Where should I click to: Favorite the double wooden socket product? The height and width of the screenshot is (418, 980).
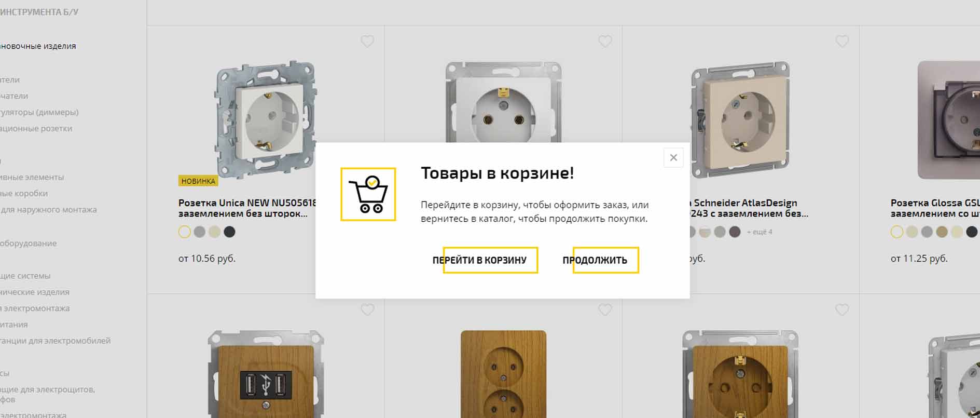click(x=605, y=309)
